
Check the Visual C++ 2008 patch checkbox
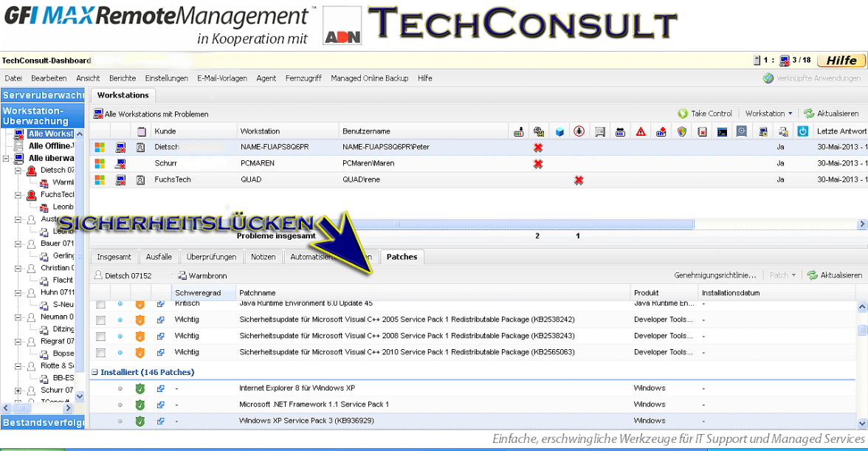pyautogui.click(x=100, y=336)
